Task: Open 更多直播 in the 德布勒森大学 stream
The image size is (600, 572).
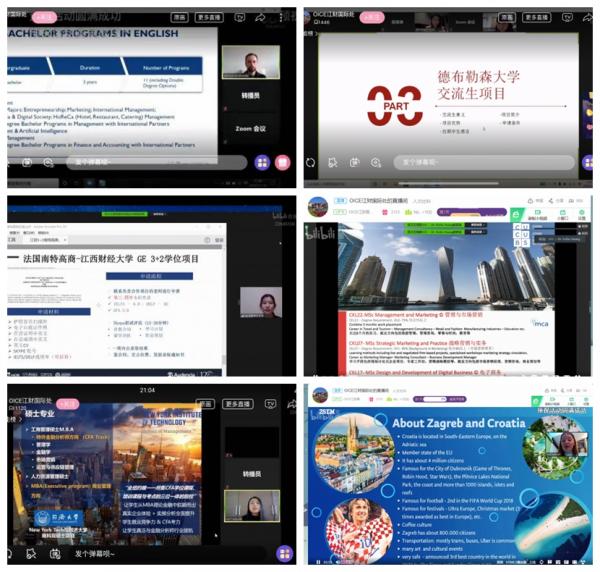Action: [536, 18]
